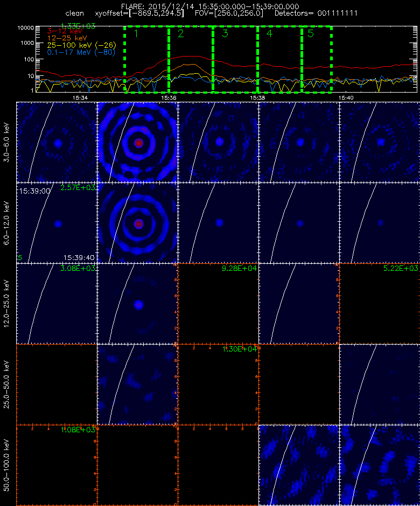Select interval marker 2 on the lightcurve

(x=180, y=33)
